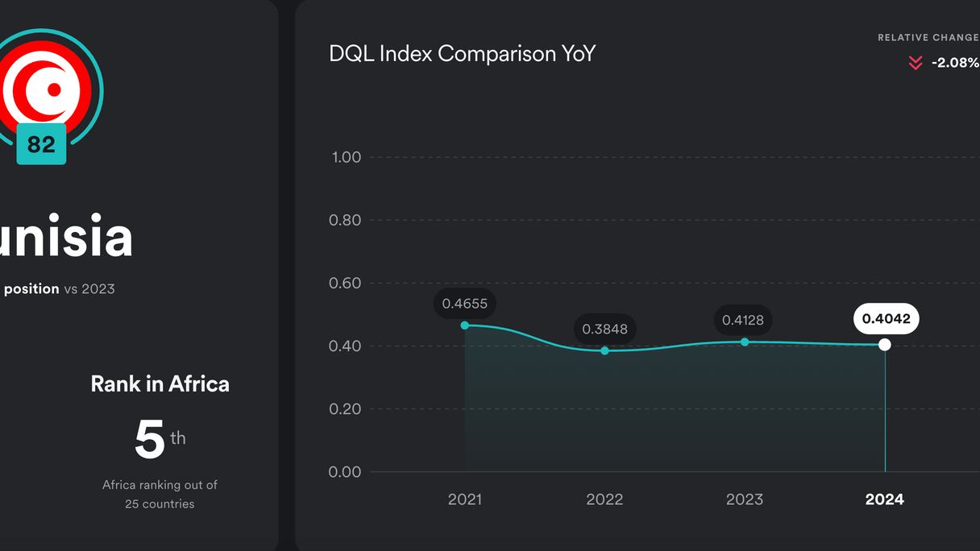This screenshot has height=551, width=980.
Task: Select the 2023 data point on the line
Action: tap(745, 342)
